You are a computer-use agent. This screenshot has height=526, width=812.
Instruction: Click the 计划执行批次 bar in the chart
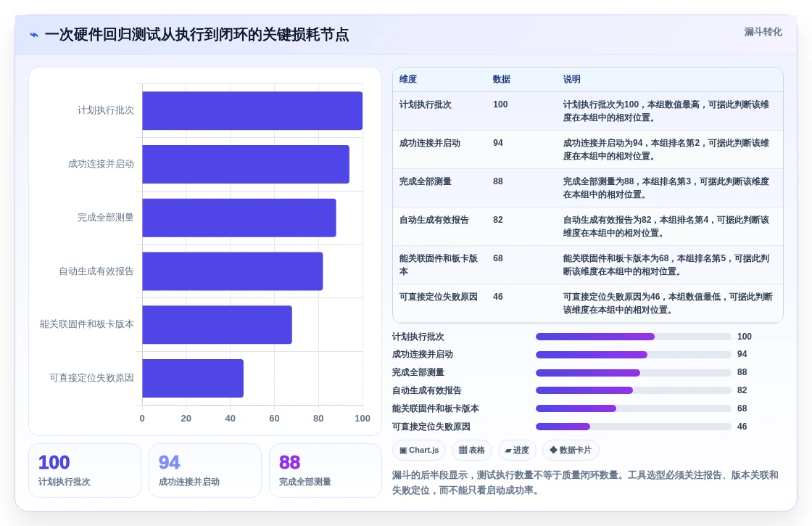[x=252, y=110]
